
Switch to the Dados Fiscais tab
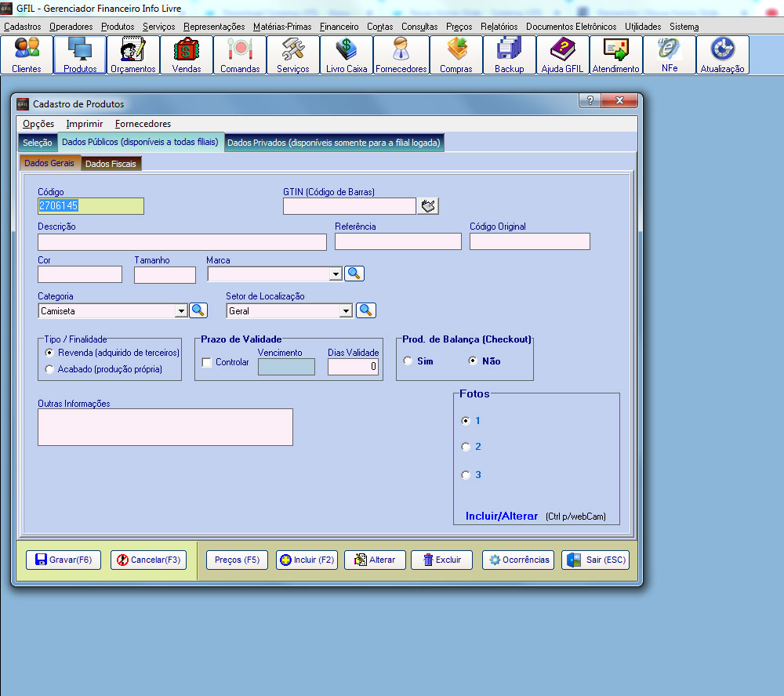(x=111, y=164)
